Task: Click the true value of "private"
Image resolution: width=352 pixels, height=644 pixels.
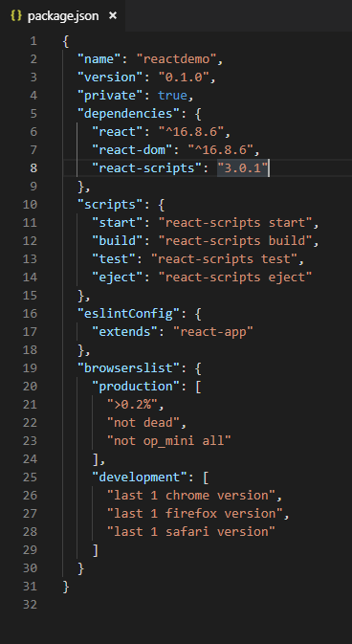Action: [172, 96]
